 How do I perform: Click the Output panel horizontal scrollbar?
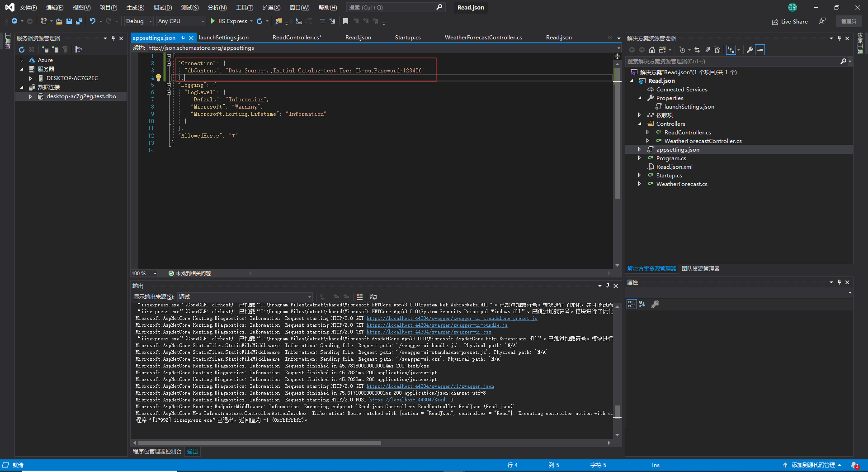point(259,443)
